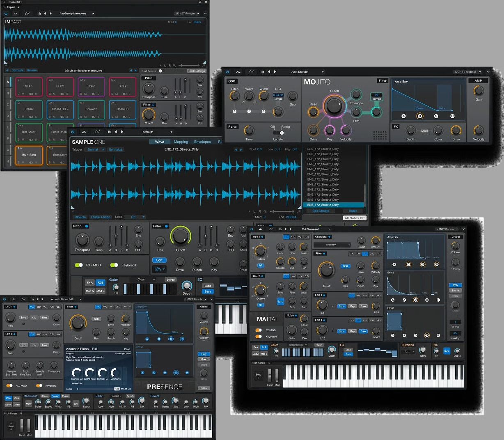
Task: Trigger the BD + Bass pad
Action: (x=29, y=156)
